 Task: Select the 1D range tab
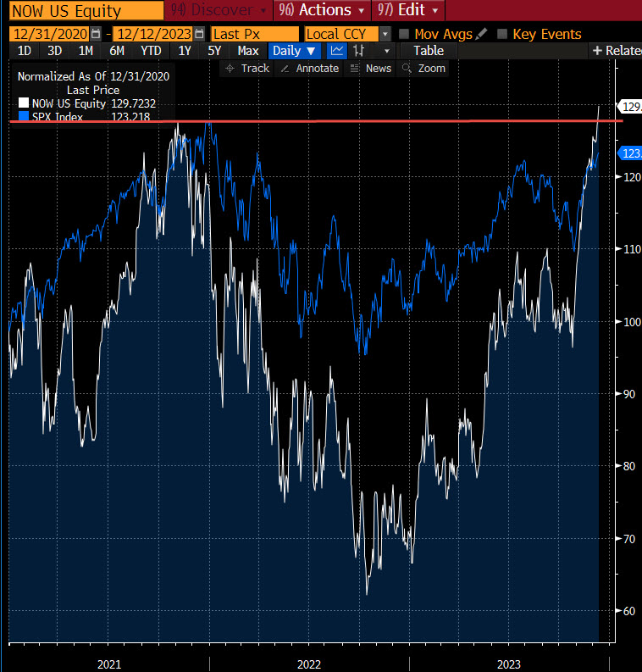(x=24, y=51)
